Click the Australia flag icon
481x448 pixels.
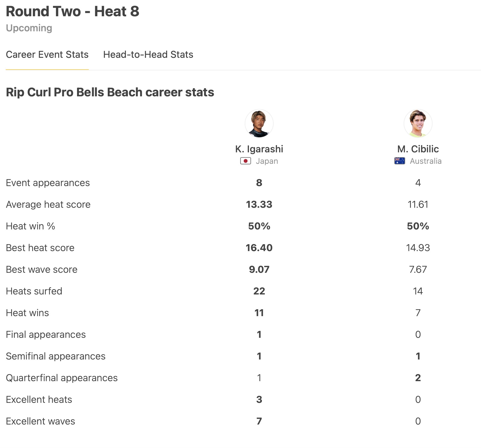(x=399, y=161)
